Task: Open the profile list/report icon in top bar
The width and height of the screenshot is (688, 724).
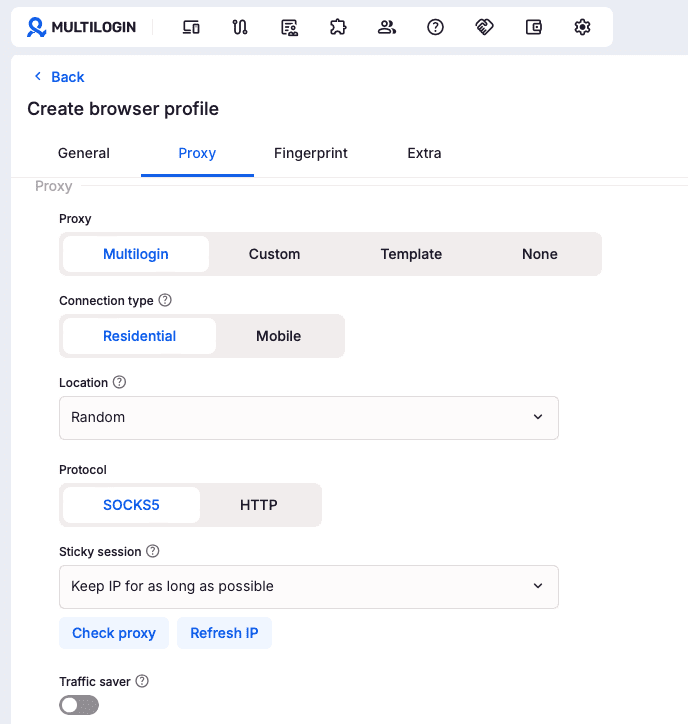Action: (x=290, y=27)
